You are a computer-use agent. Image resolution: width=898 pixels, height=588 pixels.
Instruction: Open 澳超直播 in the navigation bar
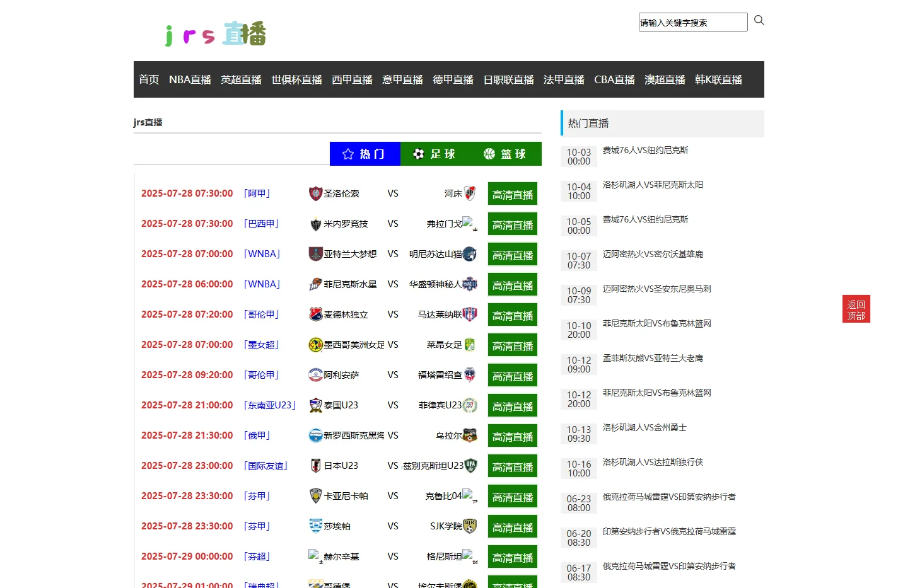tap(665, 79)
